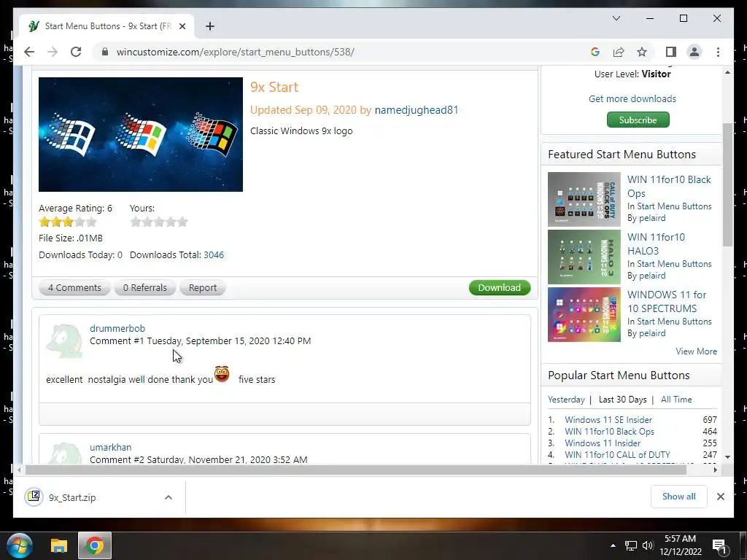The width and height of the screenshot is (747, 560).
Task: Click Get more downloads link
Action: (x=632, y=98)
